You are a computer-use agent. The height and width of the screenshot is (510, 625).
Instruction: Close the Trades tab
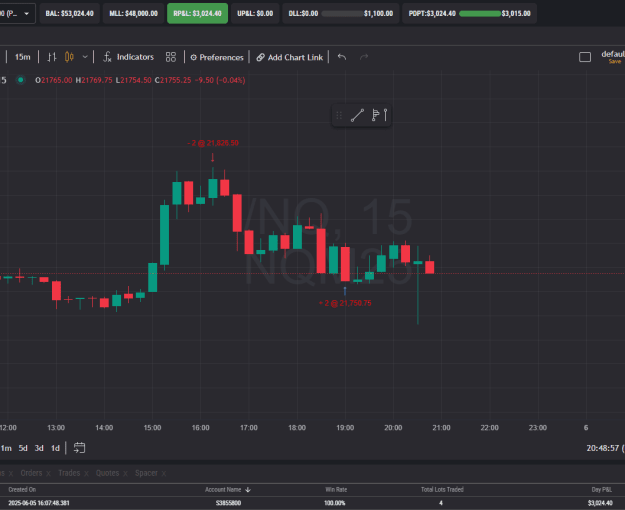point(86,474)
